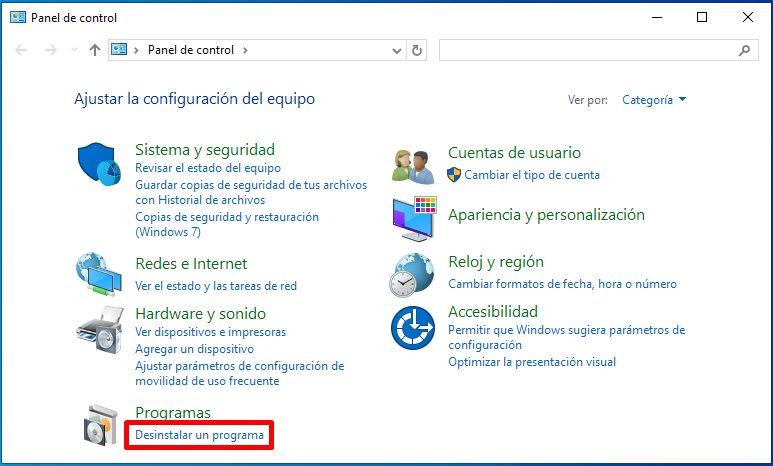
Task: Click Permitir que Windows sugiera parámetros
Action: (x=566, y=337)
